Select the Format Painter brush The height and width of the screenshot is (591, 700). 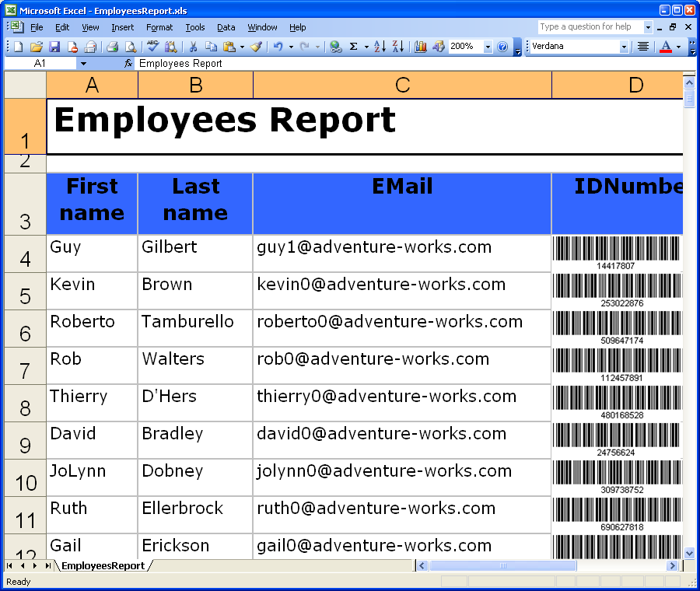256,47
